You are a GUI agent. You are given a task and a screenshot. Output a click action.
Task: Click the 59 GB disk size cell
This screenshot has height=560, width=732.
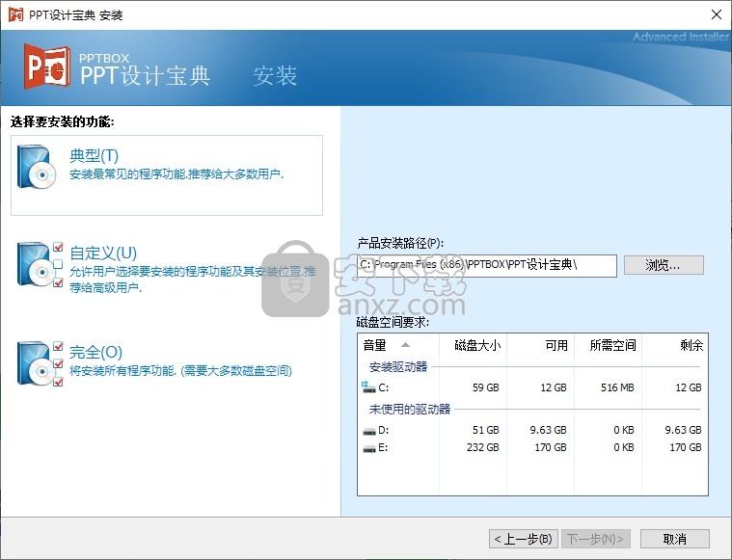coord(485,387)
